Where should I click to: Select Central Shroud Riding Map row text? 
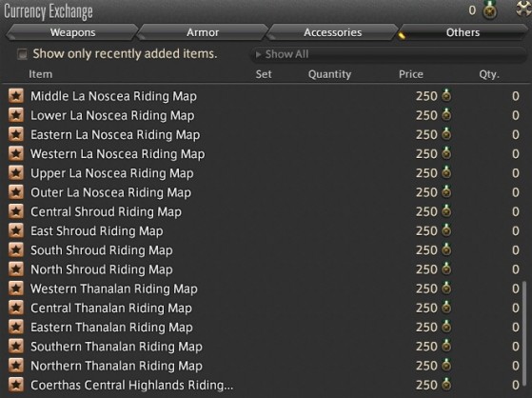pos(106,212)
